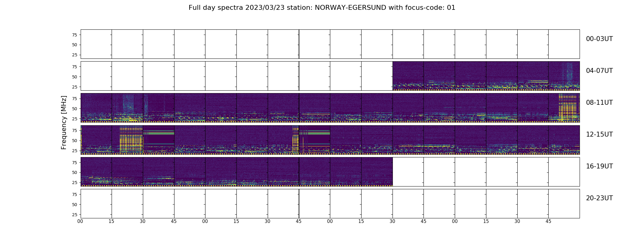Click the 50 tick of the 20-23UT row
The height and width of the screenshot is (245, 644).
tap(75, 205)
